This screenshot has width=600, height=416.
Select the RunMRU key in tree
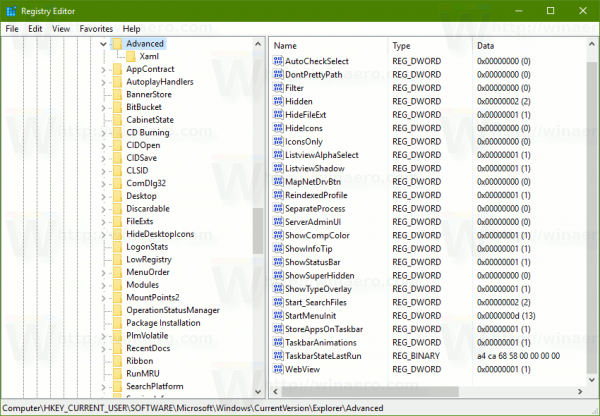tap(143, 373)
